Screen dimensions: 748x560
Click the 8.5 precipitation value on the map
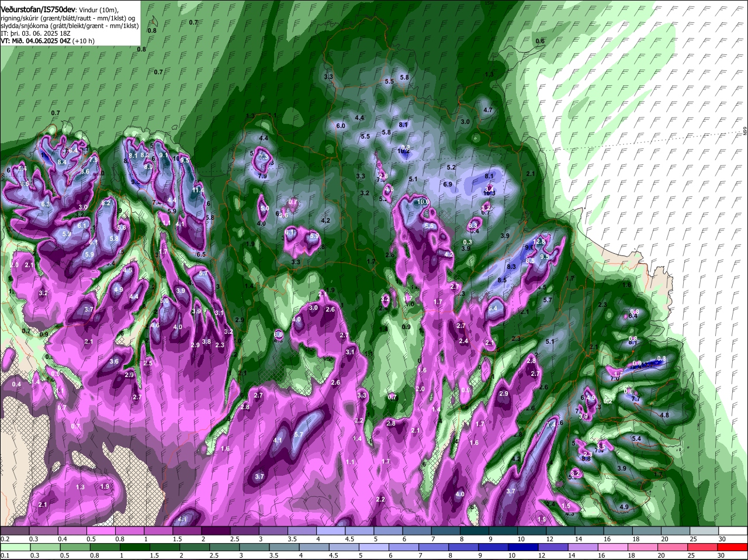(502, 280)
